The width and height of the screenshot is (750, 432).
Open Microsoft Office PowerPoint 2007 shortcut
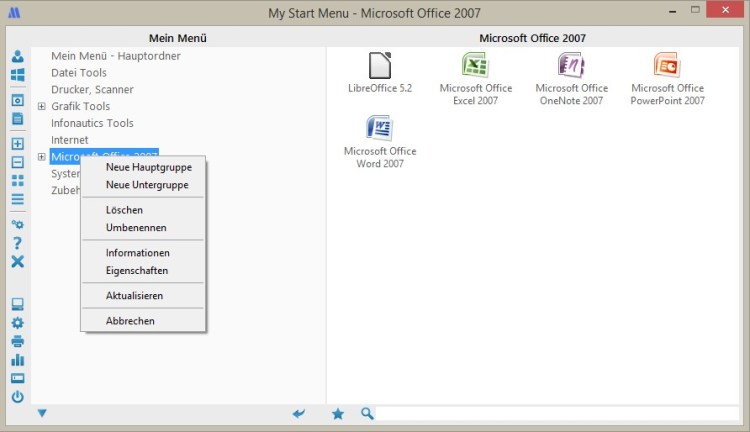click(667, 79)
